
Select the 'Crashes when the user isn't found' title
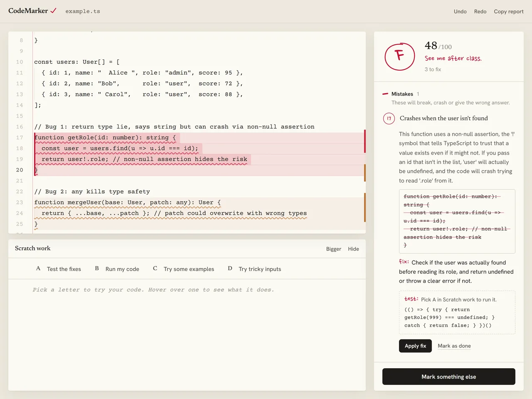pyautogui.click(x=444, y=118)
